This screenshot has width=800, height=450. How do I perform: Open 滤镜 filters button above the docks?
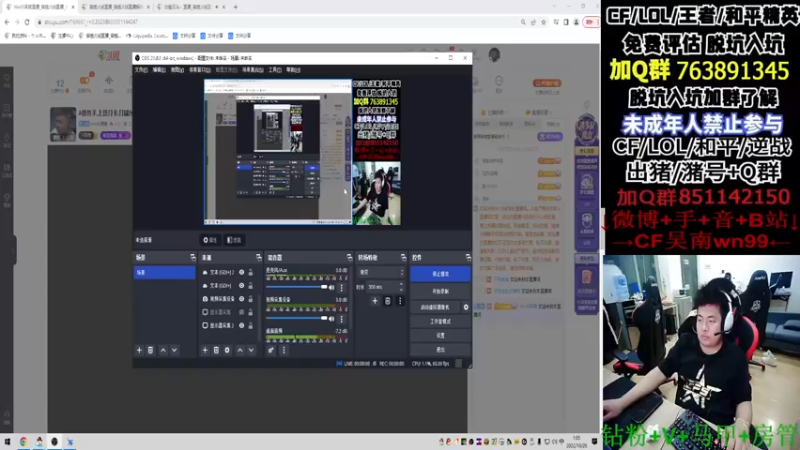pyautogui.click(x=234, y=240)
